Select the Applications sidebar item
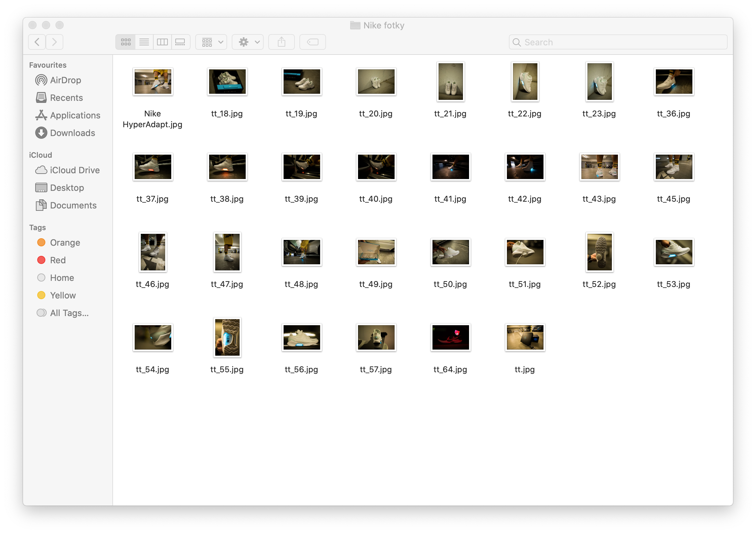The height and width of the screenshot is (534, 756). click(75, 115)
